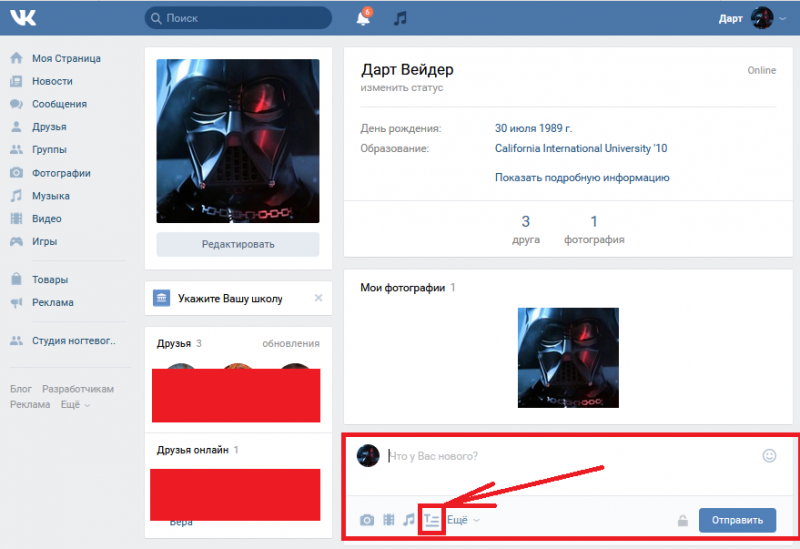The image size is (800, 549).
Task: Click обновления link in friends block
Action: pos(291,343)
